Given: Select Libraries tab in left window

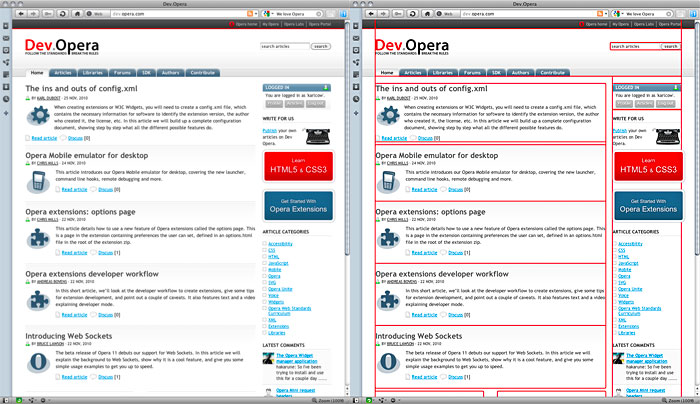Looking at the screenshot, I should (92, 73).
